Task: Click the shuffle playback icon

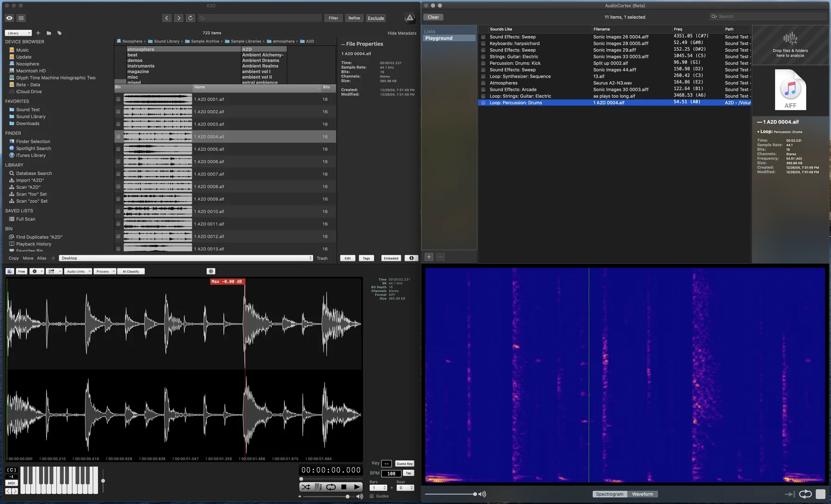Action: coord(306,487)
